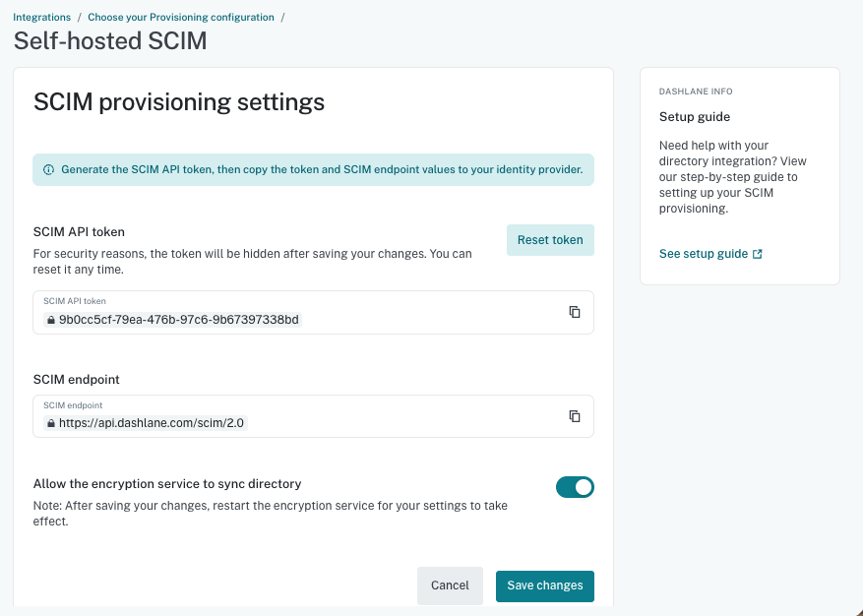
Task: Toggle encryption service directory sync switch
Action: click(x=575, y=487)
